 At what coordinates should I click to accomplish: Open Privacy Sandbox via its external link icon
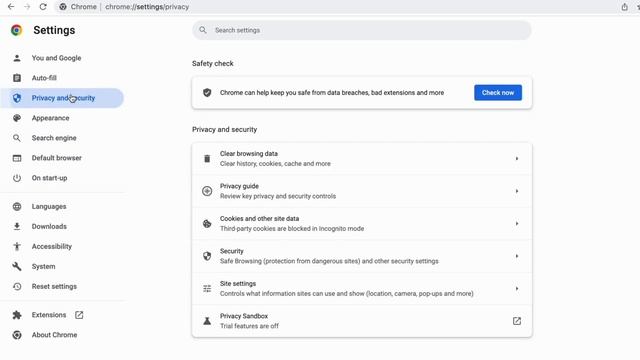pos(517,321)
